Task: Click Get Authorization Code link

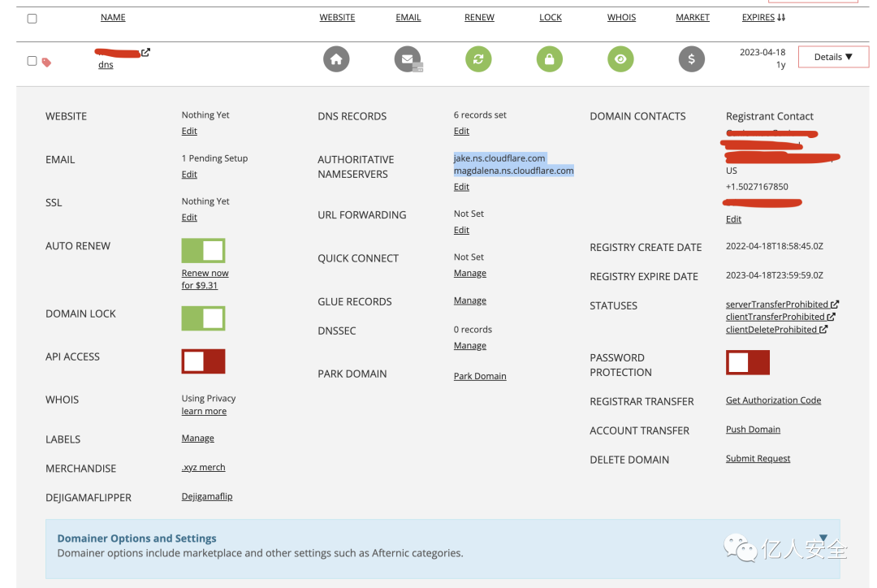Action: [x=774, y=400]
